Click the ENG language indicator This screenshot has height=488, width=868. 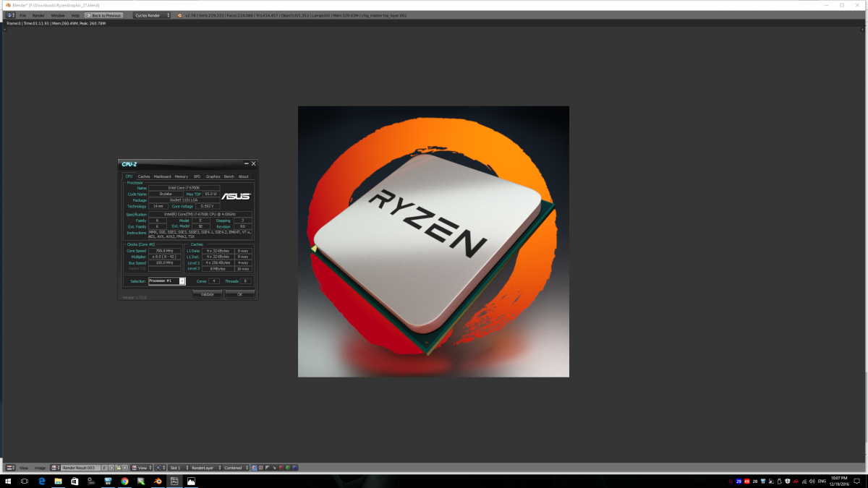(x=820, y=481)
